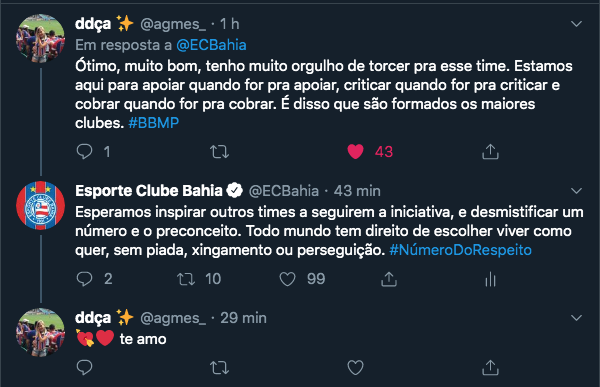Unlike the tweet with 43 likes

[355, 152]
